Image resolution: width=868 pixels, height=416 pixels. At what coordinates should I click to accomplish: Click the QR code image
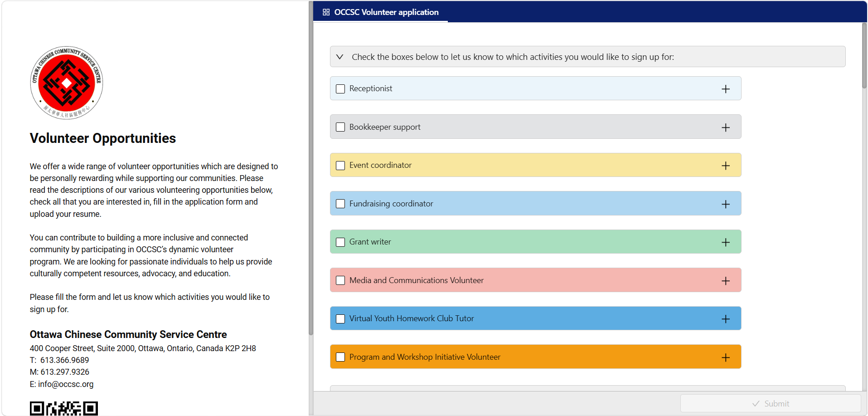[x=64, y=408]
